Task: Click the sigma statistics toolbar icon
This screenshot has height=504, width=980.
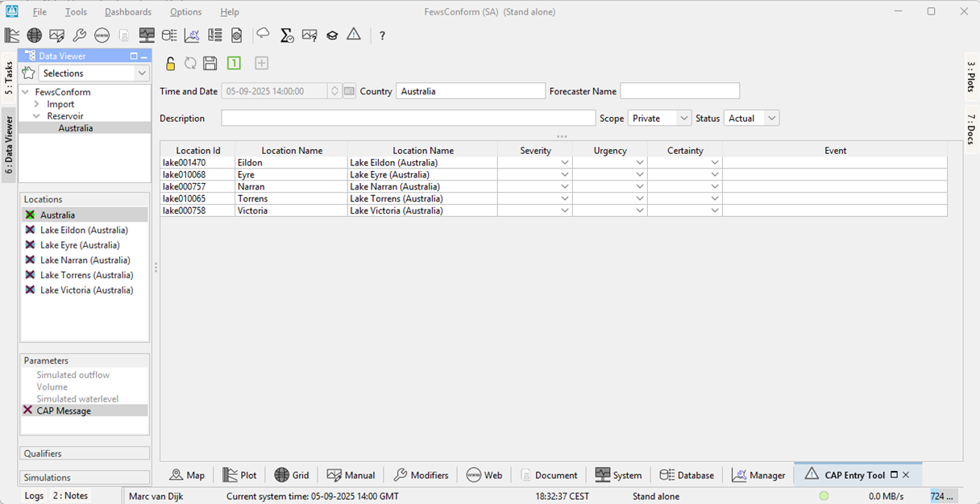Action: pyautogui.click(x=286, y=35)
